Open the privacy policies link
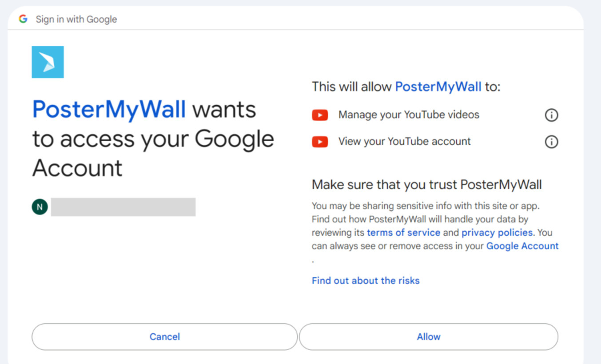The height and width of the screenshot is (364, 601). coord(497,233)
